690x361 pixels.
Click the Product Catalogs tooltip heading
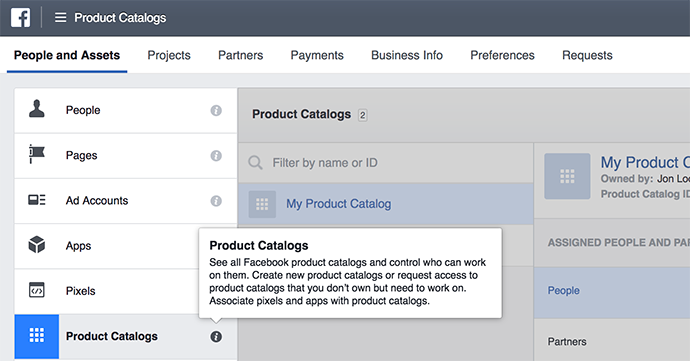pos(259,246)
